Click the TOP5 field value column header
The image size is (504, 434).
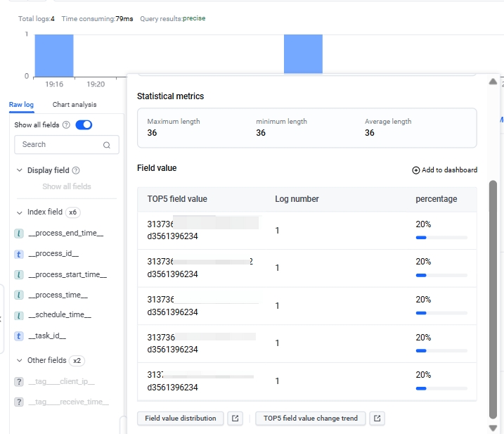177,199
